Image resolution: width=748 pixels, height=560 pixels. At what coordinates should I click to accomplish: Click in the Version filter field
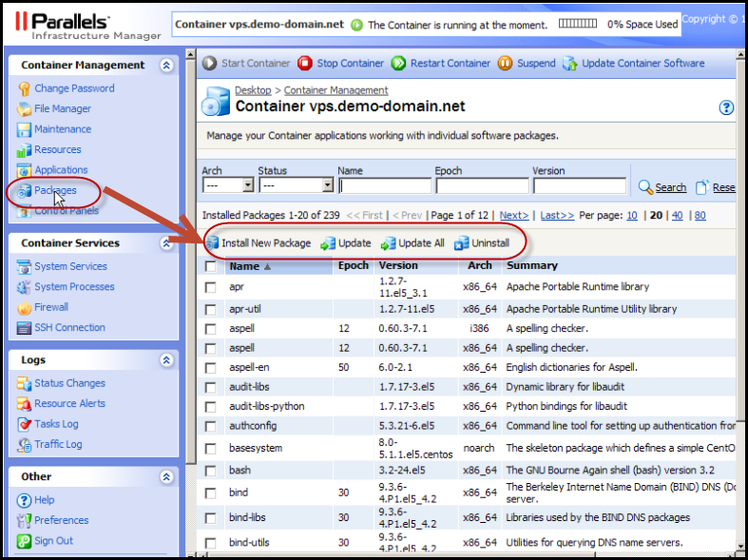pos(580,185)
